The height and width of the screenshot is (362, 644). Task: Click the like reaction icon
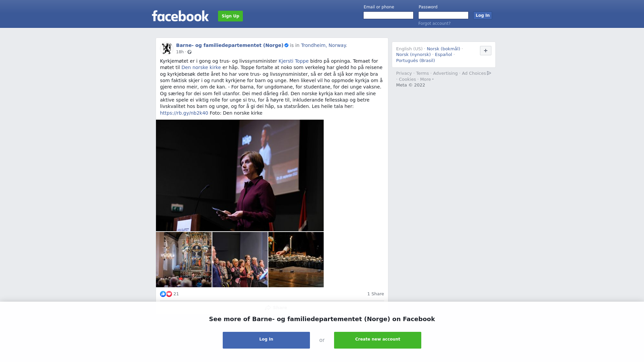(x=163, y=294)
